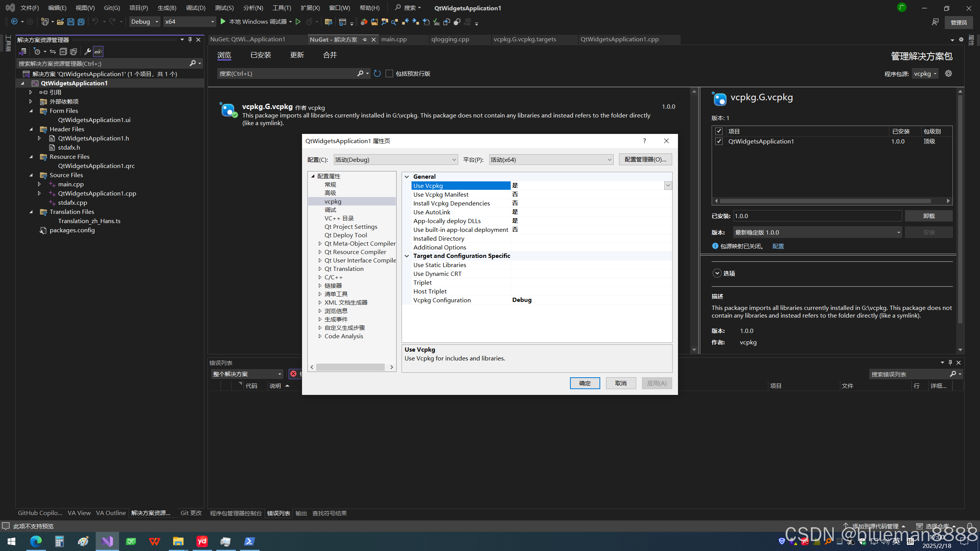This screenshot has width=980, height=551.
Task: Click the 确定 button
Action: pos(585,383)
